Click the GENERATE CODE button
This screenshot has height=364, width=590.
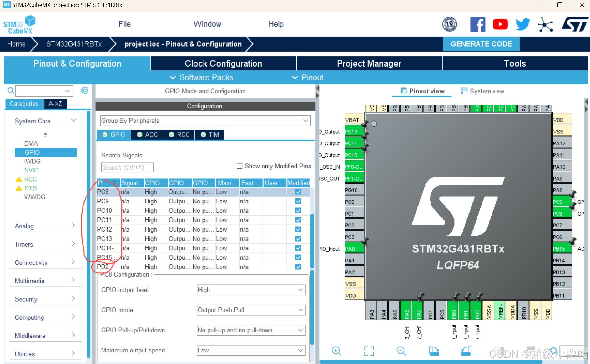[x=481, y=44]
